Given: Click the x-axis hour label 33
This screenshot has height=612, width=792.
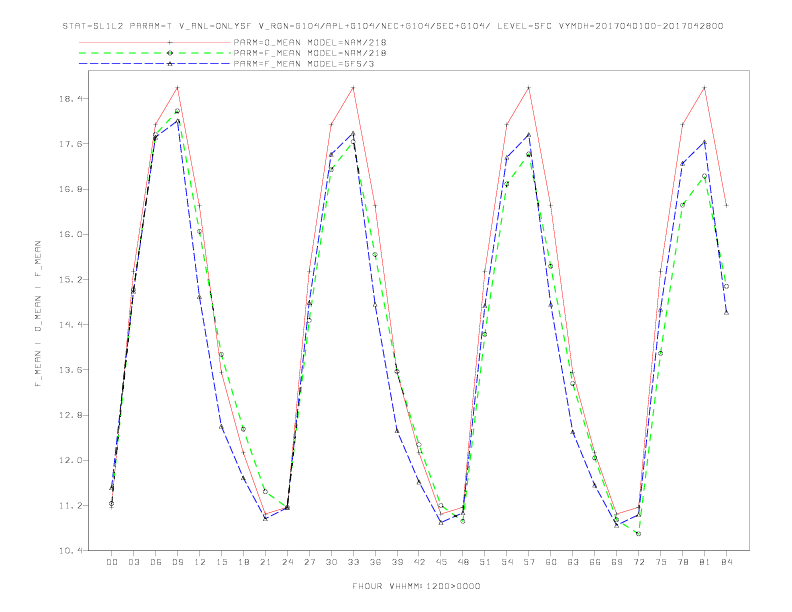Looking at the screenshot, I should [x=353, y=562].
